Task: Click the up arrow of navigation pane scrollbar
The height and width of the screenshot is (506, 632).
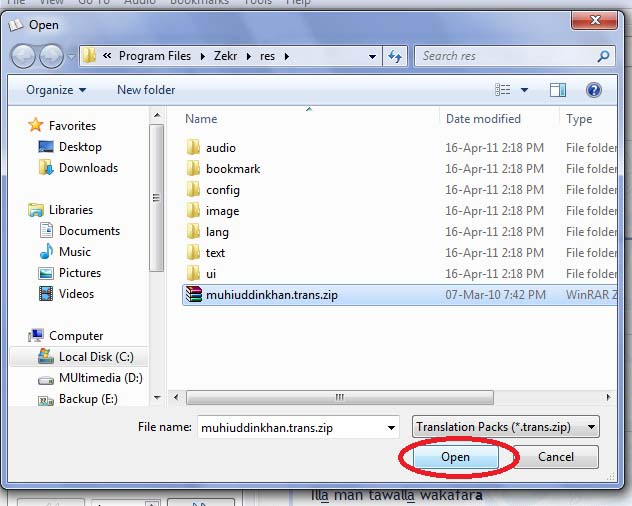Action: (157, 116)
